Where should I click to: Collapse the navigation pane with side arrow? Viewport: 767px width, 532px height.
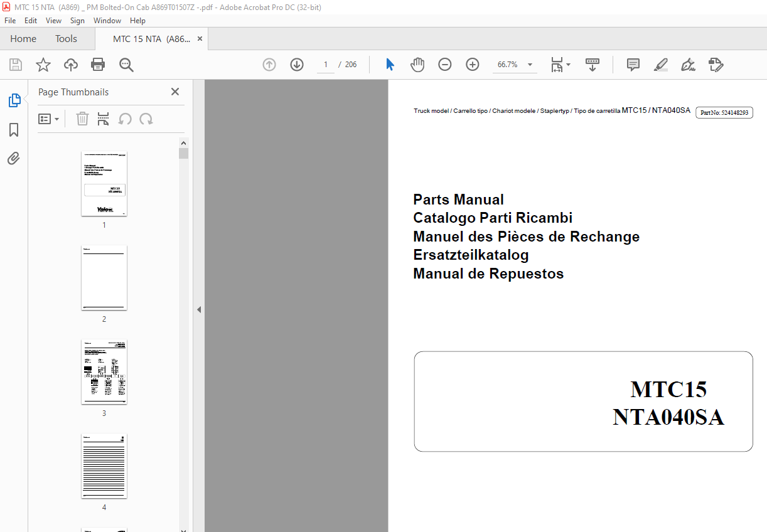pos(199,309)
